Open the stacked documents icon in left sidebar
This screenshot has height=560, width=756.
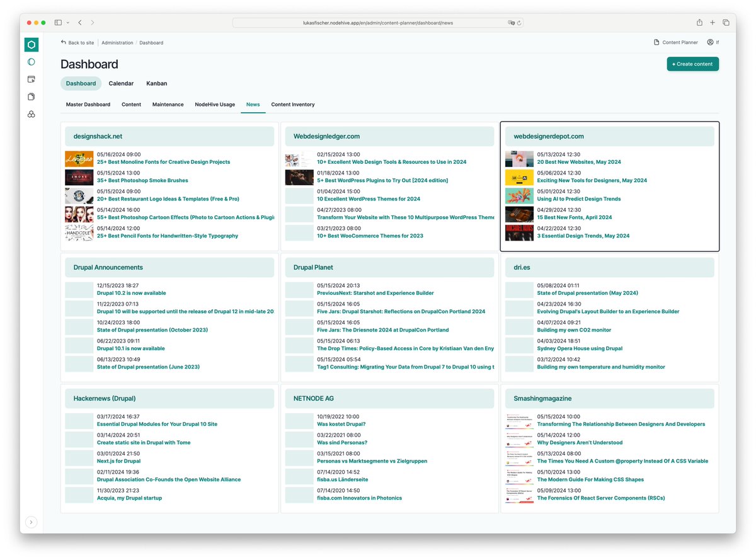31,96
